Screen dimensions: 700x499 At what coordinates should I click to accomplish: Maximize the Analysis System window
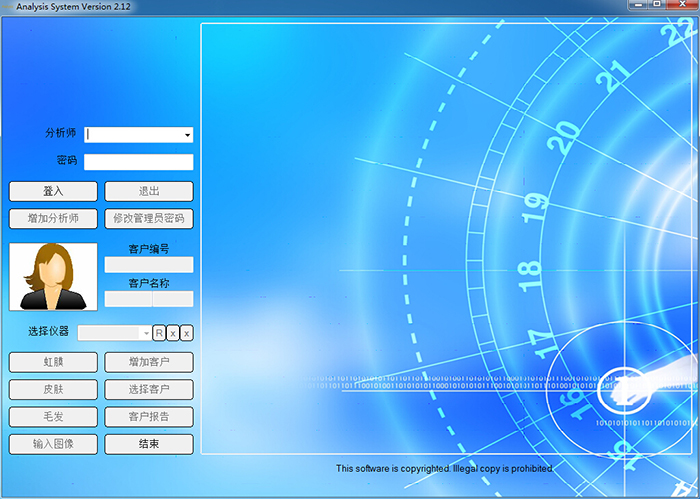point(657,4)
